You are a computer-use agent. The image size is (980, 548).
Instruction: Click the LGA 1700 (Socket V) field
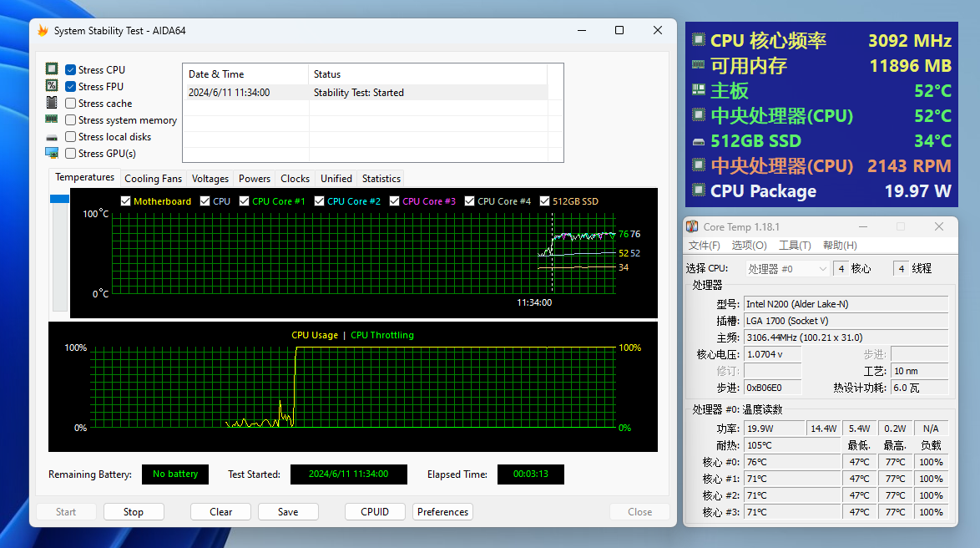[846, 321]
